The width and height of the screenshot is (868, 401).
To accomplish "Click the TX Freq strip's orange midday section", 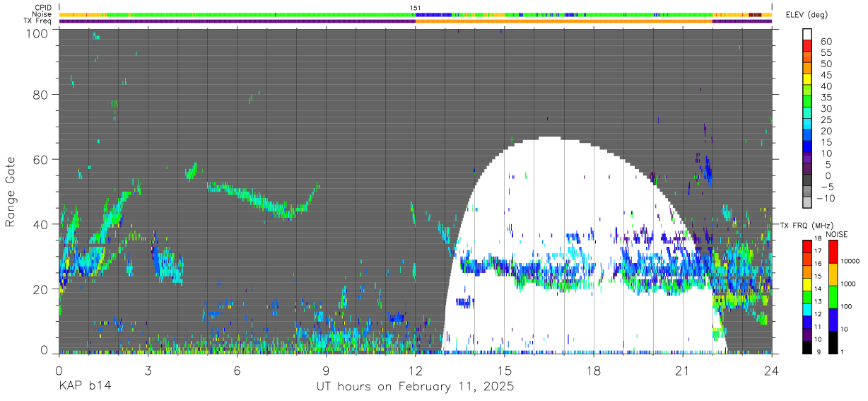I will point(563,21).
